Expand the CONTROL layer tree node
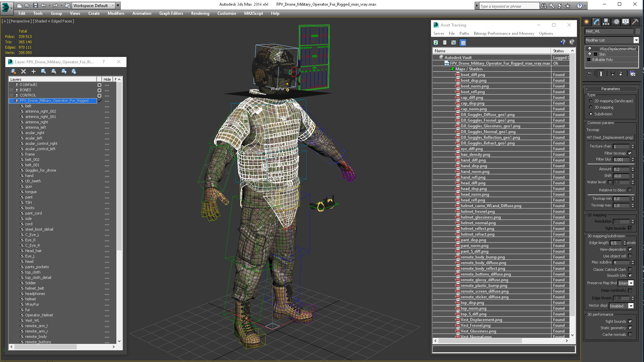 11,95
